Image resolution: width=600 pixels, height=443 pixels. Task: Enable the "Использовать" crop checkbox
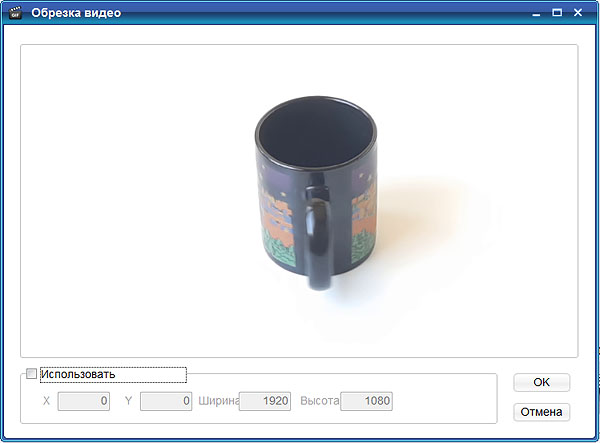coord(31,374)
